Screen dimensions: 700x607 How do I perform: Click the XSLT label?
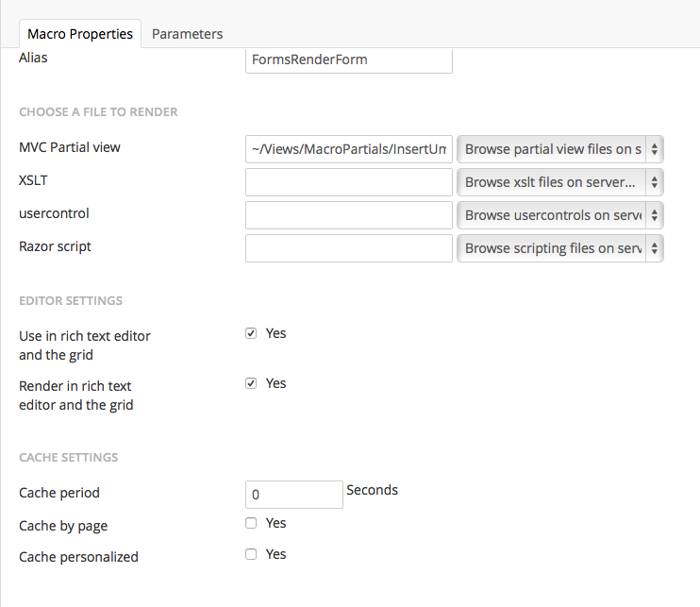[33, 180]
